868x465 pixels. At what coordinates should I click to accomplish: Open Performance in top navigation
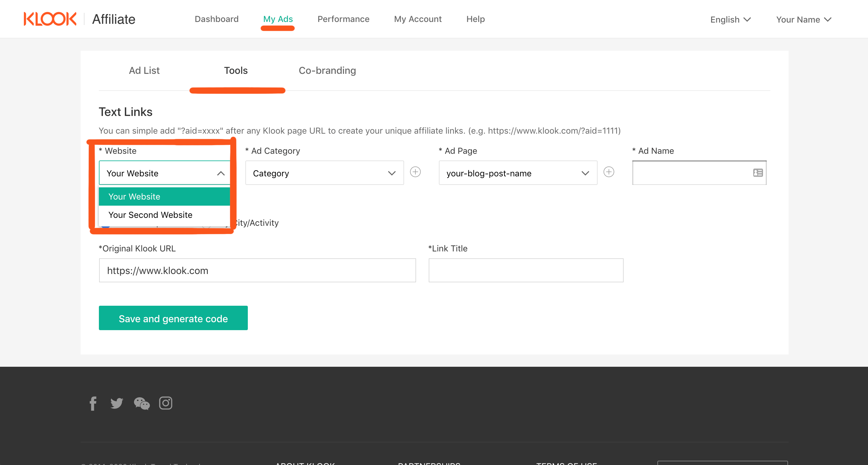tap(343, 19)
